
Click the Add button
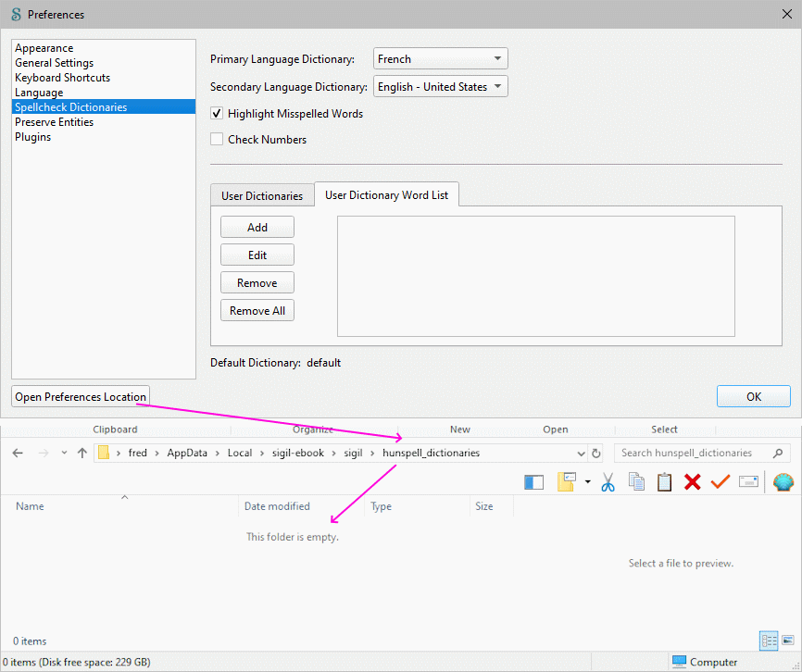pos(257,227)
